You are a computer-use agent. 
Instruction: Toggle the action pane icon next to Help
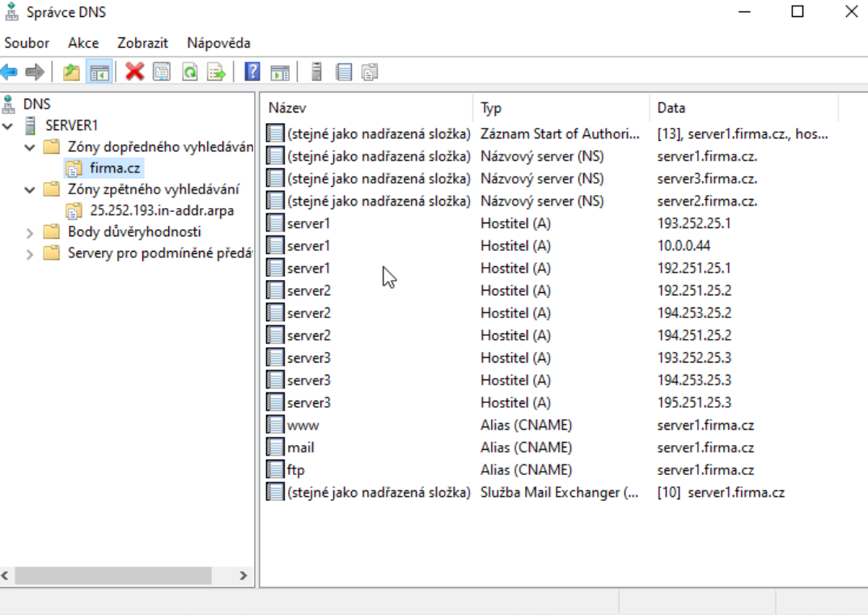(x=280, y=72)
